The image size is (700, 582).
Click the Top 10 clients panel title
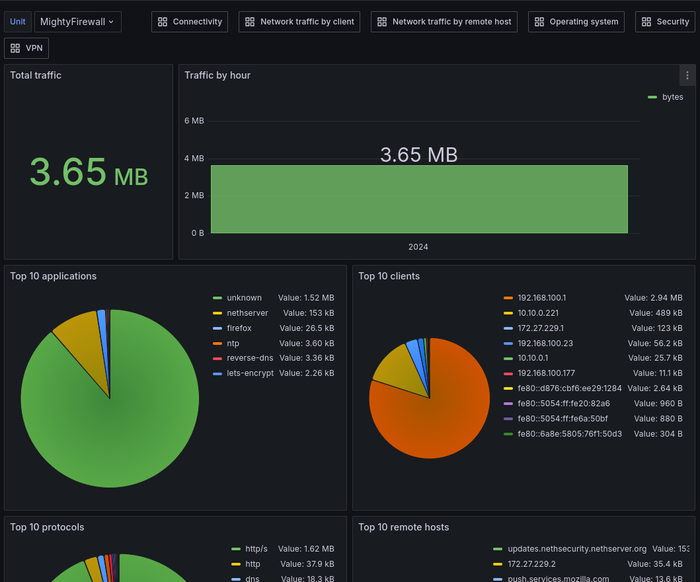point(389,276)
